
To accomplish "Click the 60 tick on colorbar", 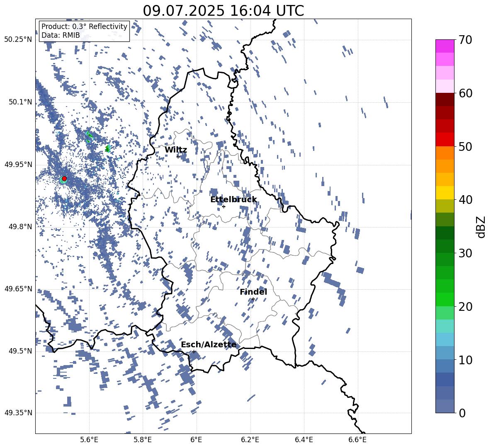I will tap(465, 93).
